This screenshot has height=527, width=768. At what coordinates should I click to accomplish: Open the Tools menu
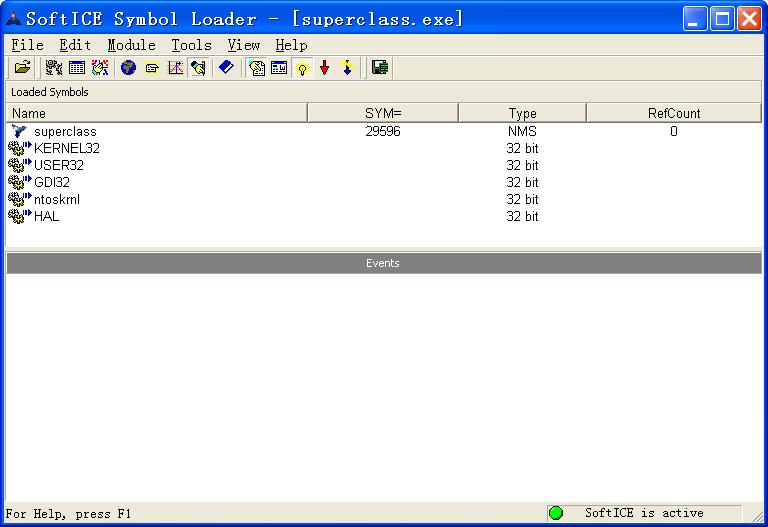[x=191, y=45]
